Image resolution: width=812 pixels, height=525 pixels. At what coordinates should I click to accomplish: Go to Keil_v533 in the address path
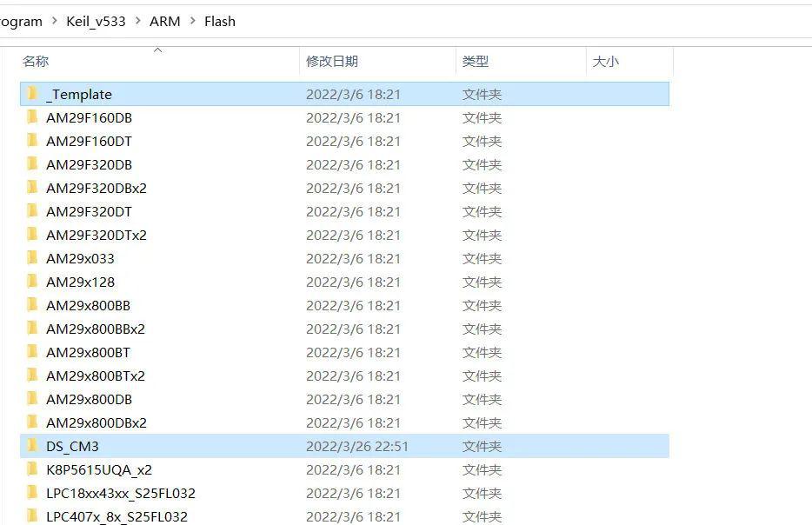(96, 21)
